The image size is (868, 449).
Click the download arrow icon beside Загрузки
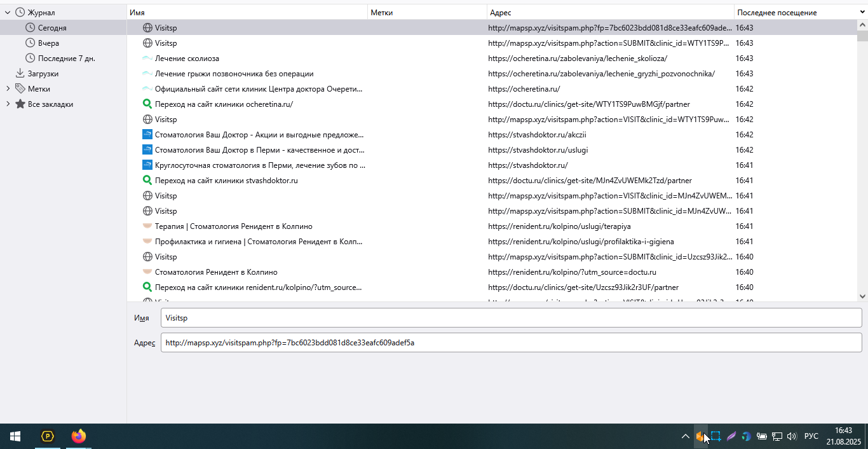pos(20,73)
